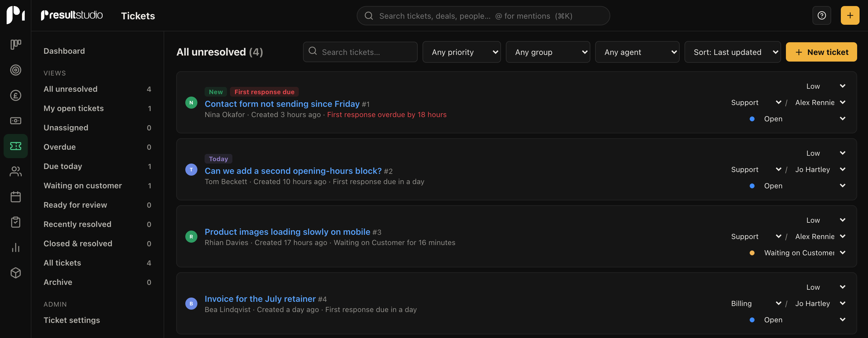Viewport: 868px width, 338px height.
Task: Open ticket Product images loading slowly on mobile
Action: (x=287, y=232)
